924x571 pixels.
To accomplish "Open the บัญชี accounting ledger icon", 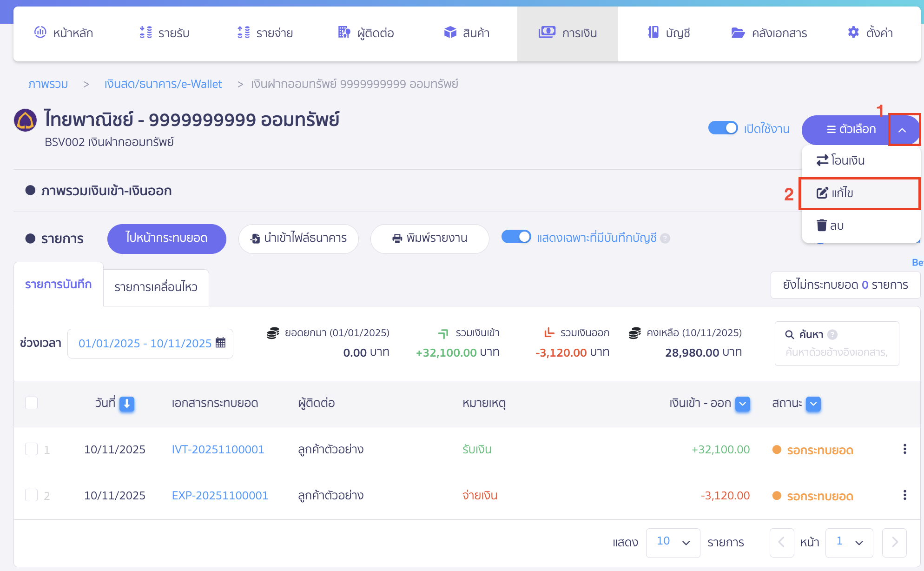I will (653, 33).
